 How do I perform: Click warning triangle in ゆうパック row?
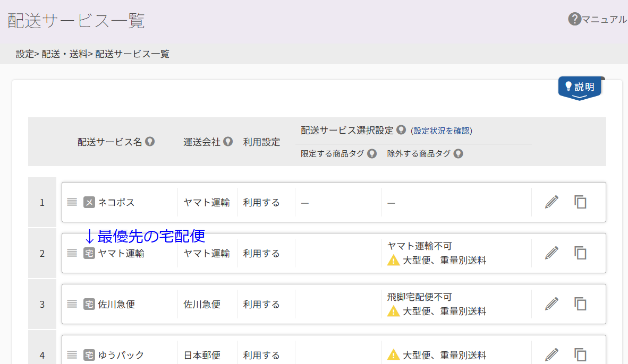click(x=393, y=355)
